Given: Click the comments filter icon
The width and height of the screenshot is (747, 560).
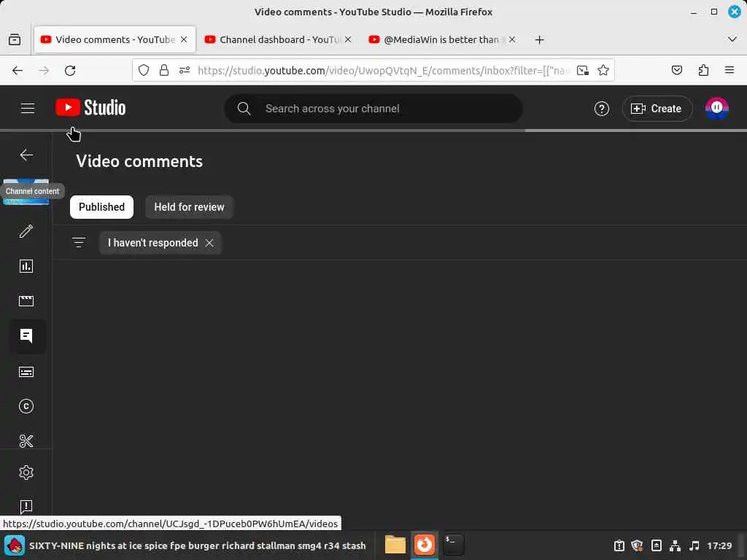Looking at the screenshot, I should [79, 243].
